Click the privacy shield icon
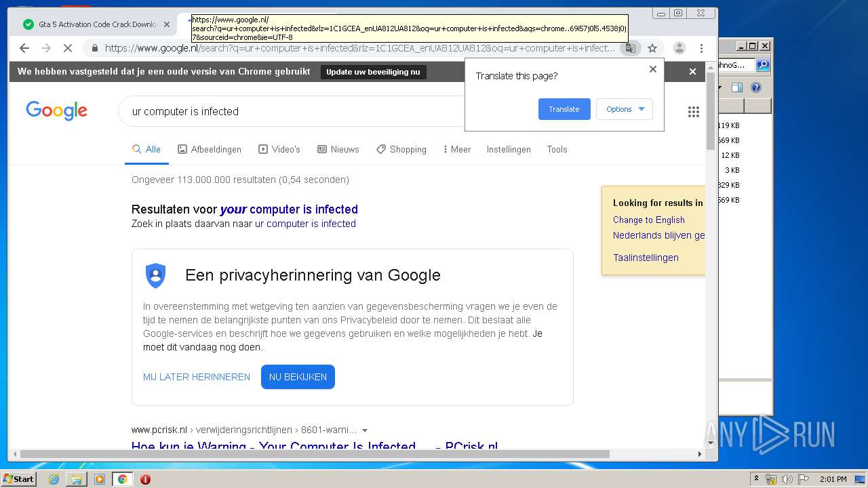868x488 pixels. pos(155,275)
